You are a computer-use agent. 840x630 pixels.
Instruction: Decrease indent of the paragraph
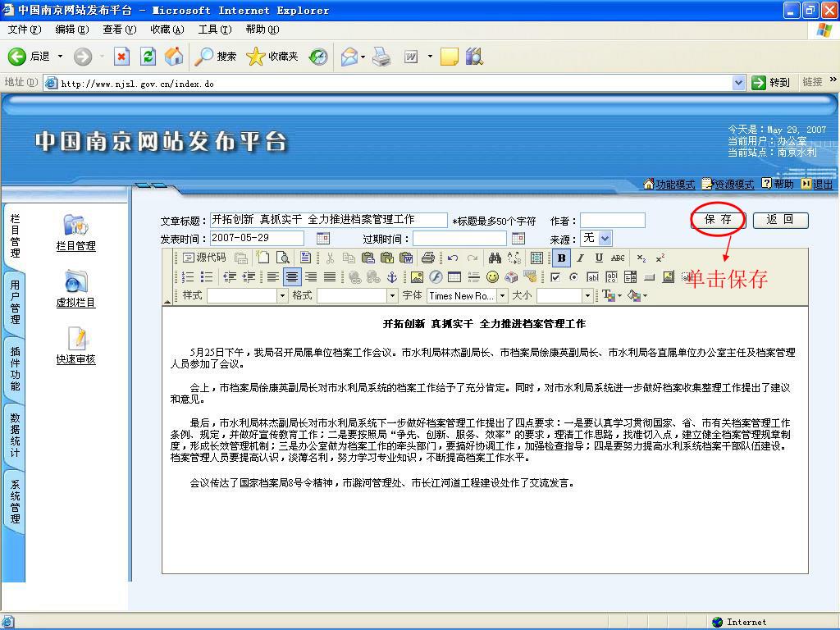tap(230, 276)
